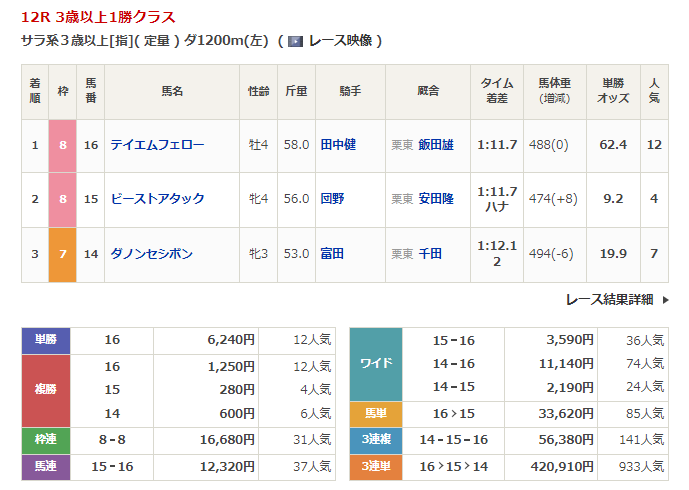Select jockey 岡野
Viewport: 689px width, 490px height.
coord(331,199)
